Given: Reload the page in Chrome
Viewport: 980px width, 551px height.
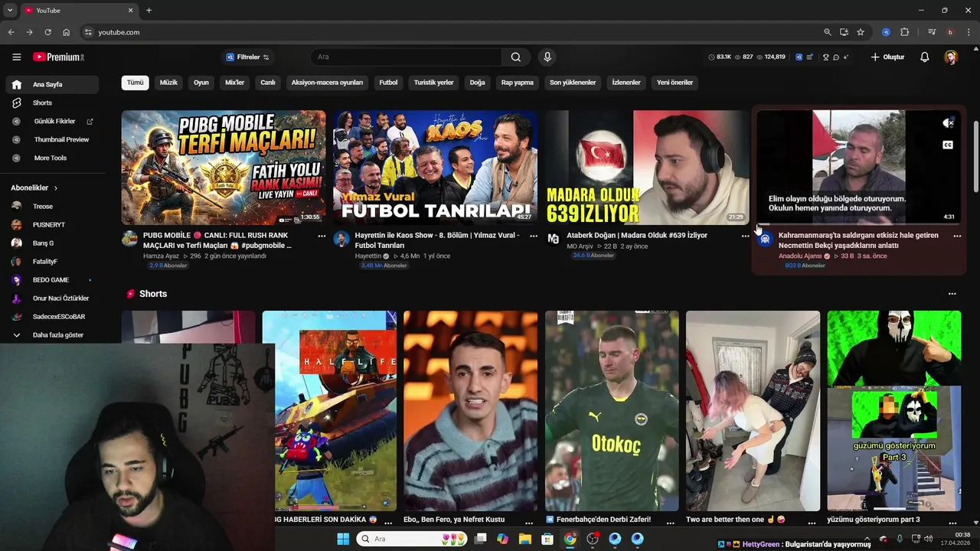Looking at the screenshot, I should coord(47,32).
